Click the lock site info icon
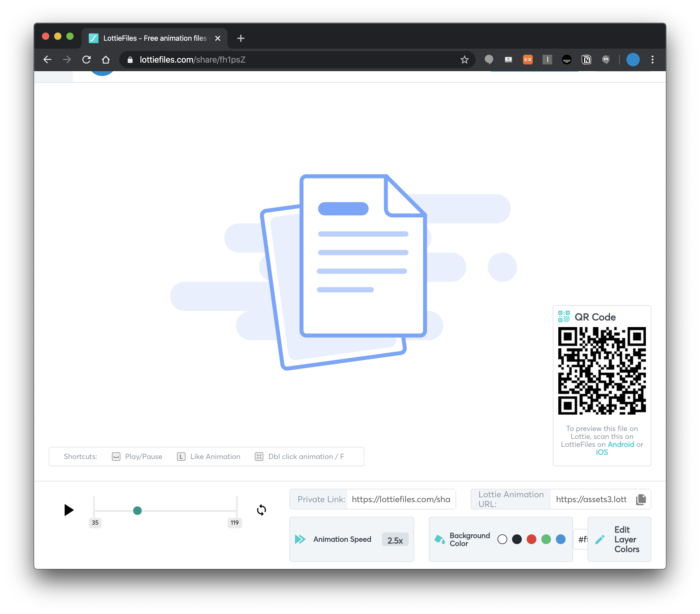This screenshot has height=614, width=700. tap(130, 60)
